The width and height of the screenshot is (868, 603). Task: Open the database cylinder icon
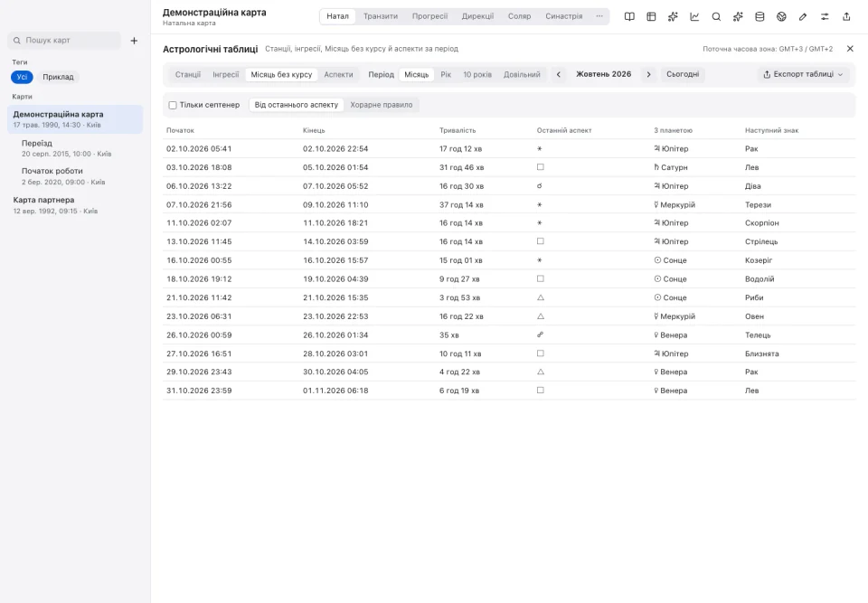click(759, 16)
